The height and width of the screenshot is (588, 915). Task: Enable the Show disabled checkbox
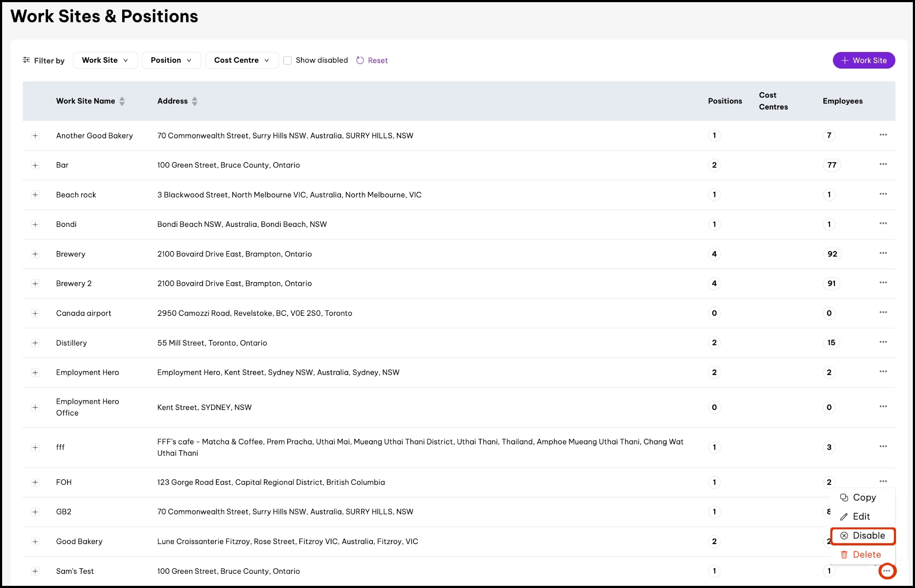(x=288, y=61)
